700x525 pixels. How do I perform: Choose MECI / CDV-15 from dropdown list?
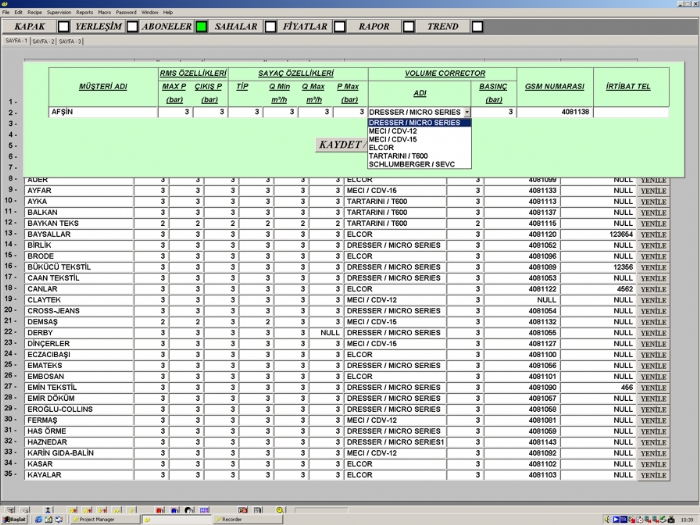pyautogui.click(x=419, y=139)
